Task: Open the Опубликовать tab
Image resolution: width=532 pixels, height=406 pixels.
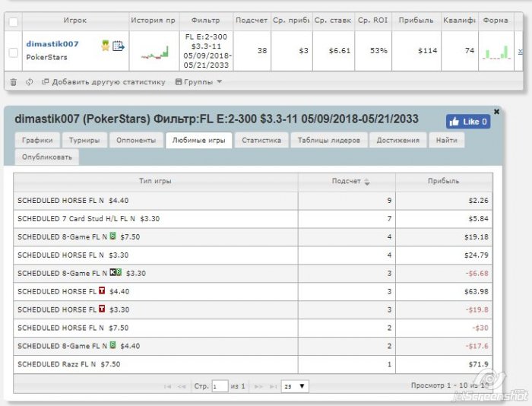Action: click(47, 157)
